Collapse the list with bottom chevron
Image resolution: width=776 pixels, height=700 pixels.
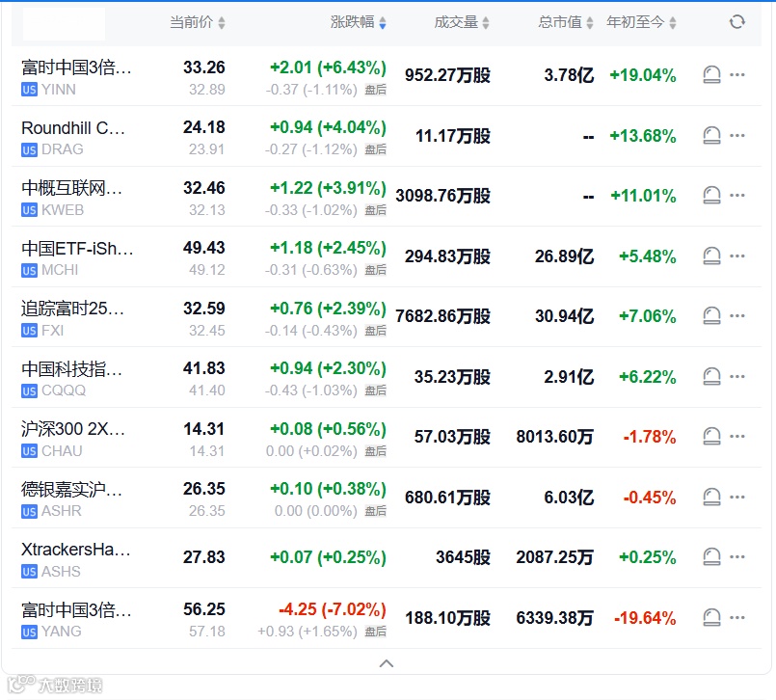coord(387,663)
